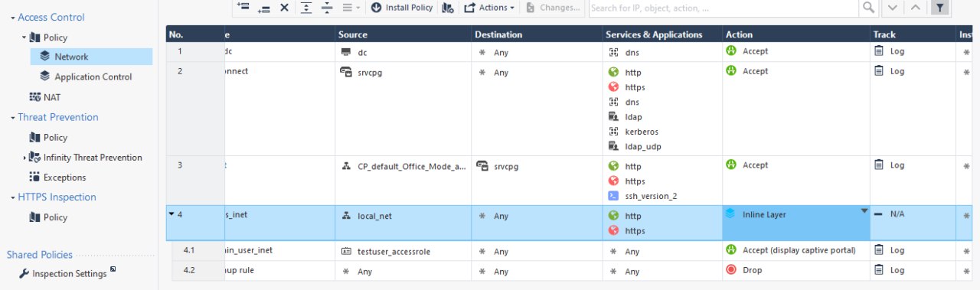Click the filter funnel icon
This screenshot has width=980, height=290.
point(939,7)
